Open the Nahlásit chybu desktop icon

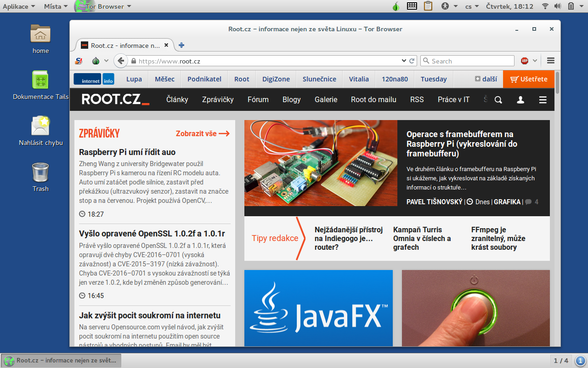click(40, 125)
